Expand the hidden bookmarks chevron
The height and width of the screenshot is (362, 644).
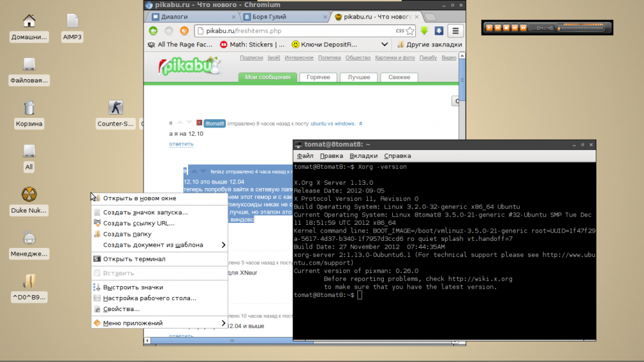[384, 44]
